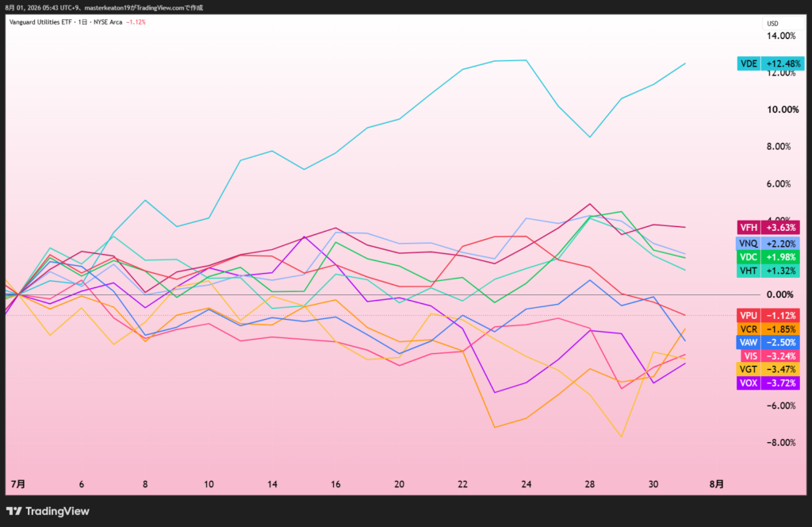Click the -6.00% axis value
The height and width of the screenshot is (527, 812).
(781, 406)
